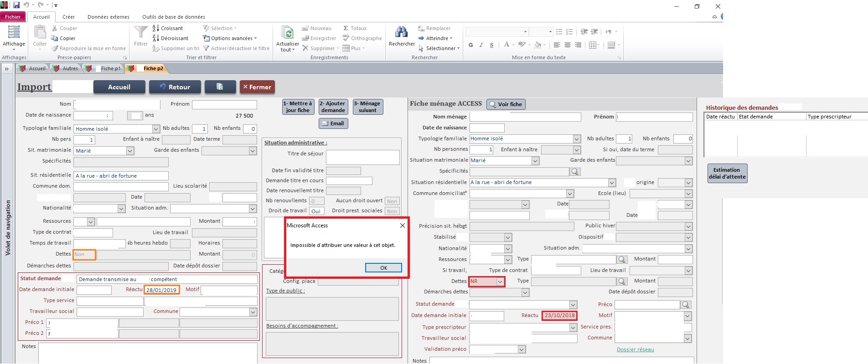The image size is (868, 364).
Task: Switch to the Fiche p1 tab
Action: coord(110,68)
